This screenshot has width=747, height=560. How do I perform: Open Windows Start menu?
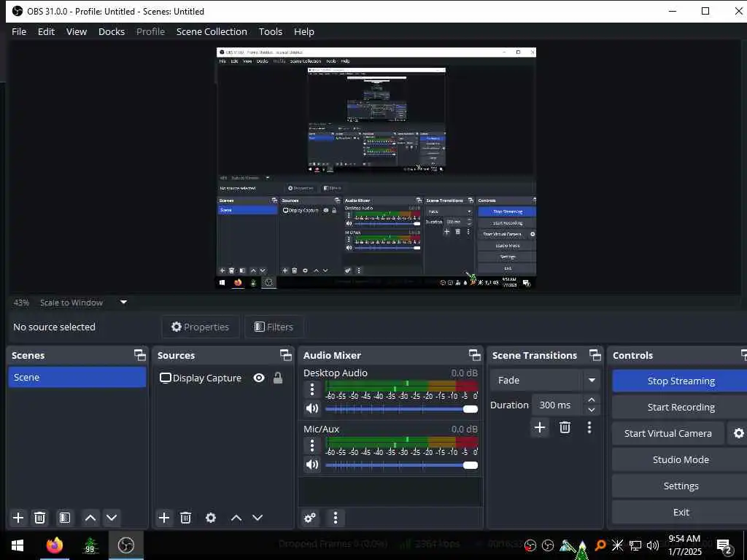(x=18, y=545)
